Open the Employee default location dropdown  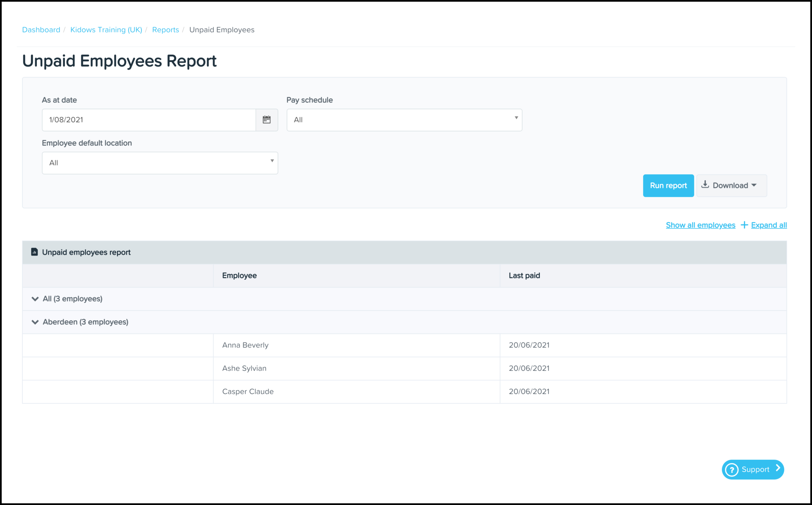tap(160, 163)
